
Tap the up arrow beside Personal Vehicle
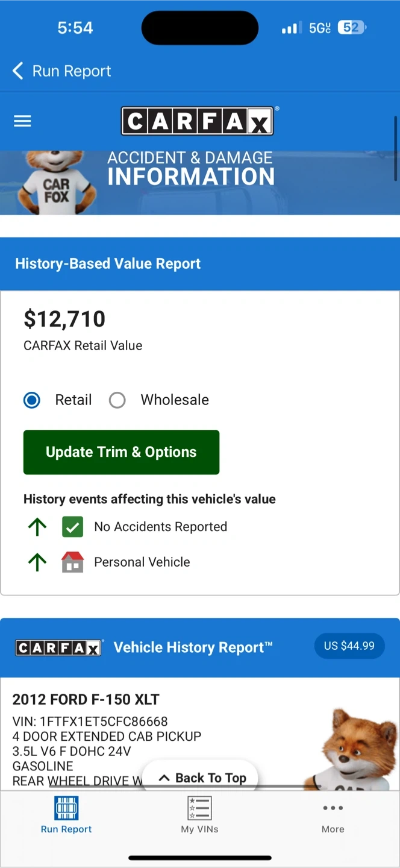pos(37,562)
